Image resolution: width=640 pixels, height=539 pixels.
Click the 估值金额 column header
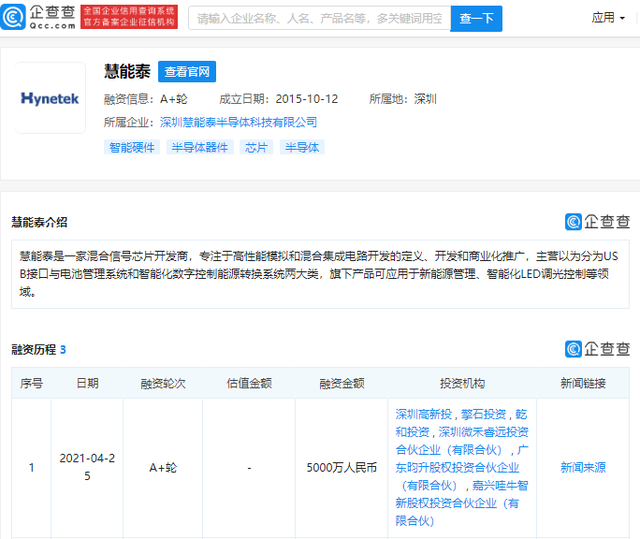tap(249, 383)
